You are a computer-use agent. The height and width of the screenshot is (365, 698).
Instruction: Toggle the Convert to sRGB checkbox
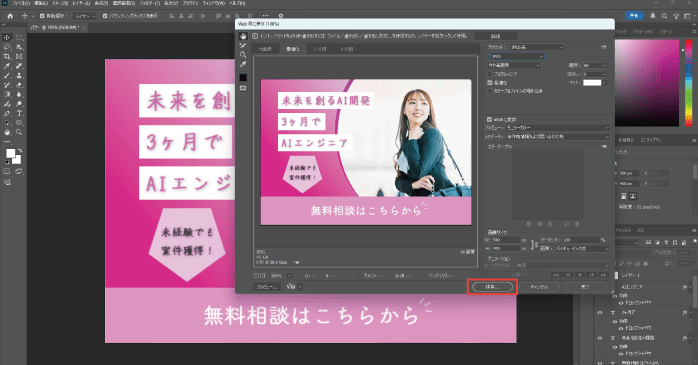point(490,119)
